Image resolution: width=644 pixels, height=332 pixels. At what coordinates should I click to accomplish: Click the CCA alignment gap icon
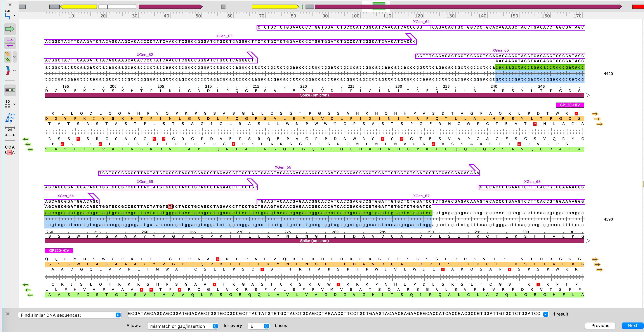10,150
